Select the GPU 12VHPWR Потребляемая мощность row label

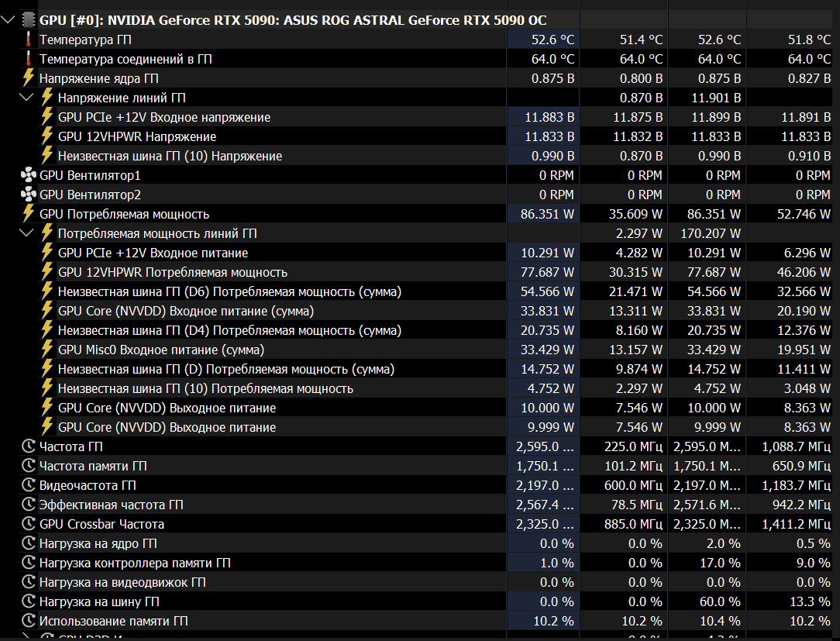tap(173, 272)
